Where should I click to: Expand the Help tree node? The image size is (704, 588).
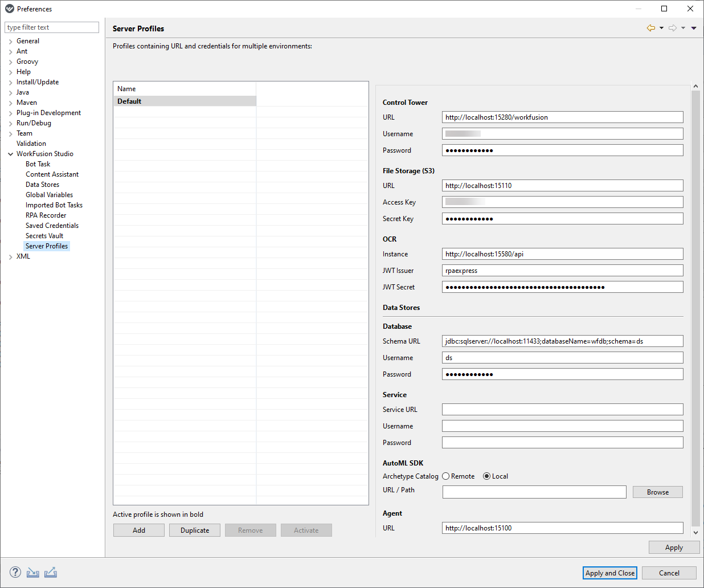click(x=11, y=72)
